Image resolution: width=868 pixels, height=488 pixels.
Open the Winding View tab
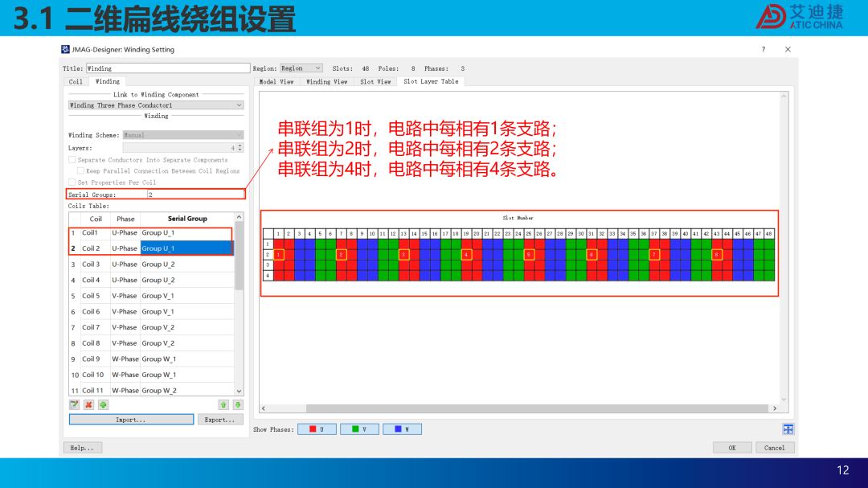[x=326, y=81]
